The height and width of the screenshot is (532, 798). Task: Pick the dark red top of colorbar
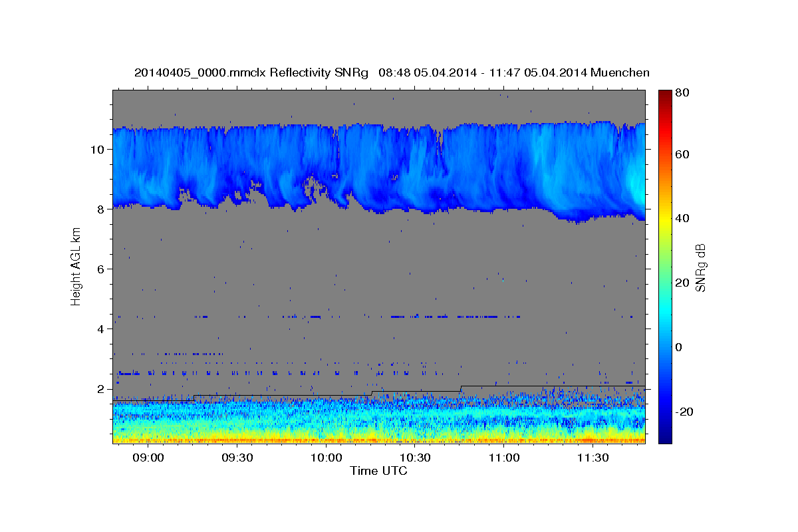click(x=664, y=94)
